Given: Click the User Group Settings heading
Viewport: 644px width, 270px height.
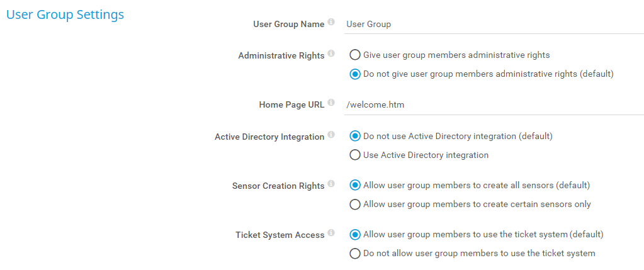Looking at the screenshot, I should [x=65, y=14].
